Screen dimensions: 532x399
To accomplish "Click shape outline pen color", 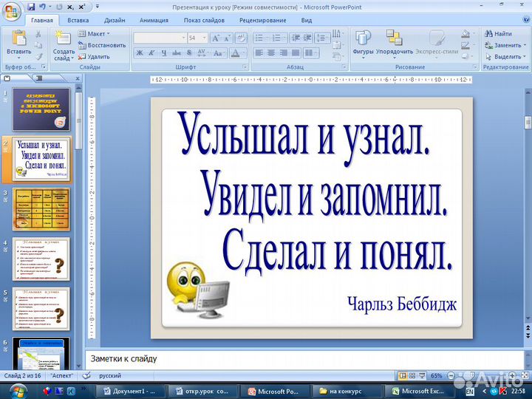I will pos(465,45).
